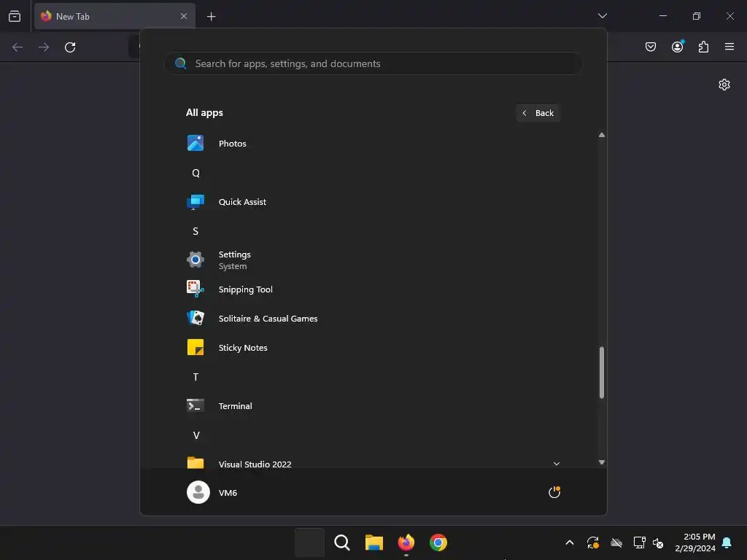Save to Pocket icon in toolbar
Screen dimensions: 747x560
pos(651,47)
